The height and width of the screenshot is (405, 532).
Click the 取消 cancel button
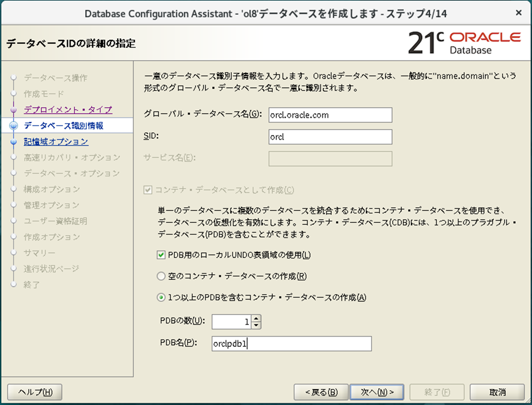pyautogui.click(x=497, y=392)
